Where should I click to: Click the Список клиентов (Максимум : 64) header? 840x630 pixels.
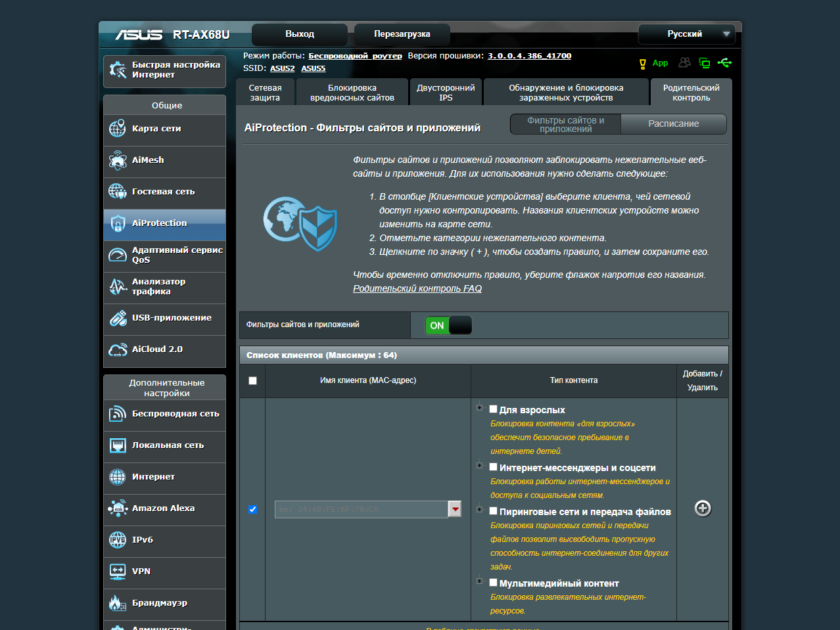pos(484,355)
